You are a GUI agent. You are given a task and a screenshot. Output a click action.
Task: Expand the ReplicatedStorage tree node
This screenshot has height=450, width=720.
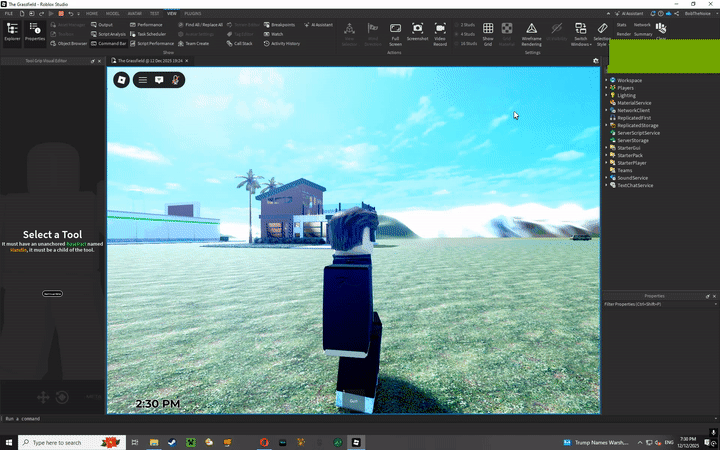(x=606, y=125)
